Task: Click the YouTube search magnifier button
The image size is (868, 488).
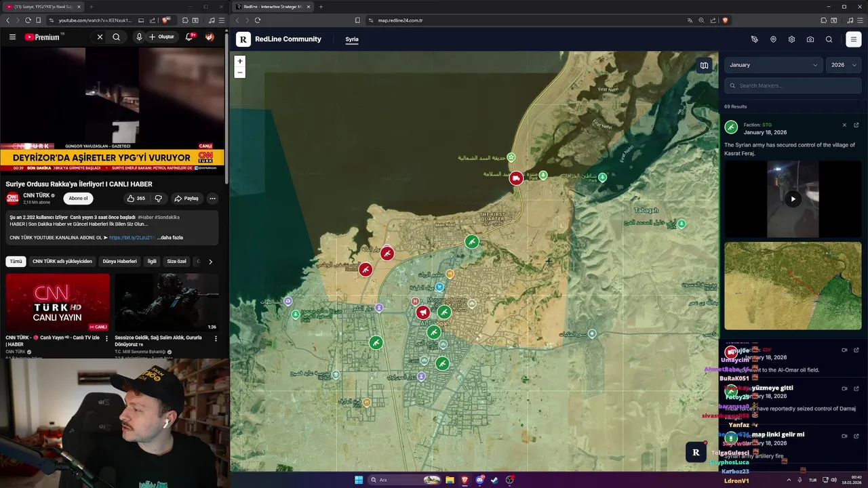Action: 117,37
